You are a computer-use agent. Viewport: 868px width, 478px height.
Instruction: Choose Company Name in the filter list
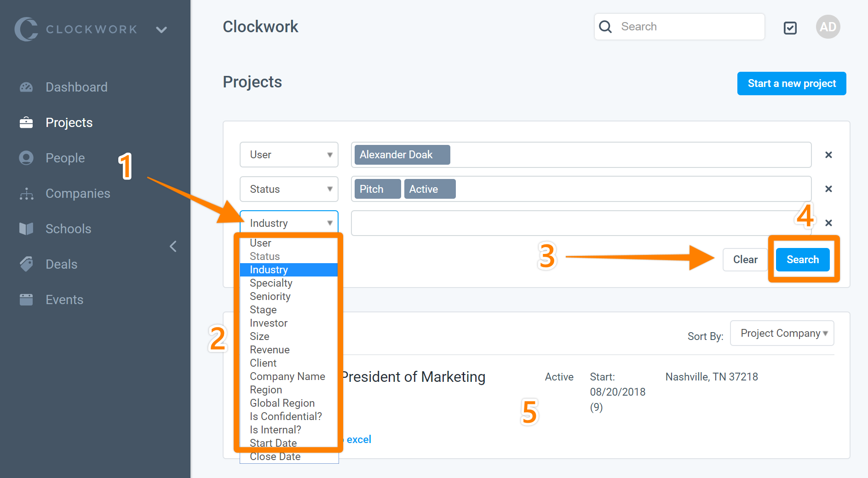click(287, 376)
